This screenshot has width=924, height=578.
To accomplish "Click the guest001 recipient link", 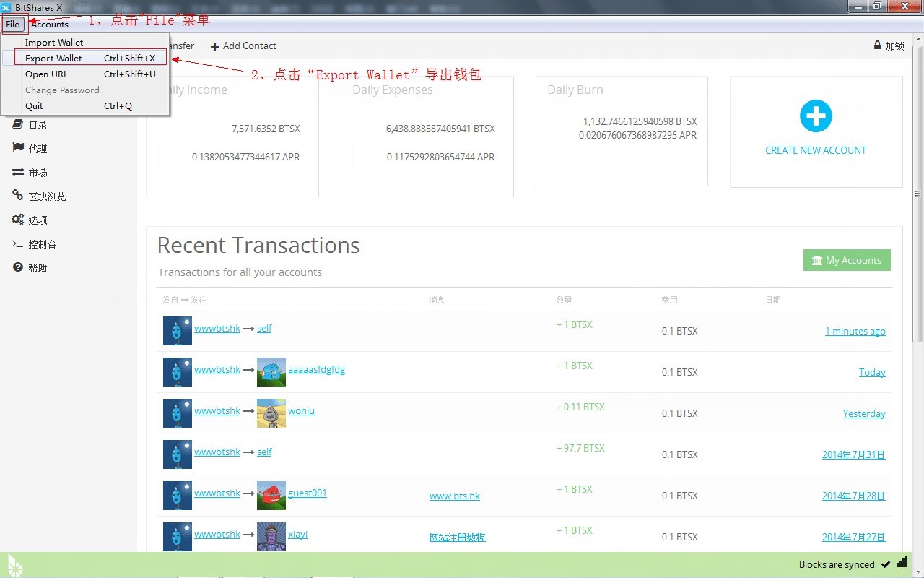I will (x=307, y=493).
